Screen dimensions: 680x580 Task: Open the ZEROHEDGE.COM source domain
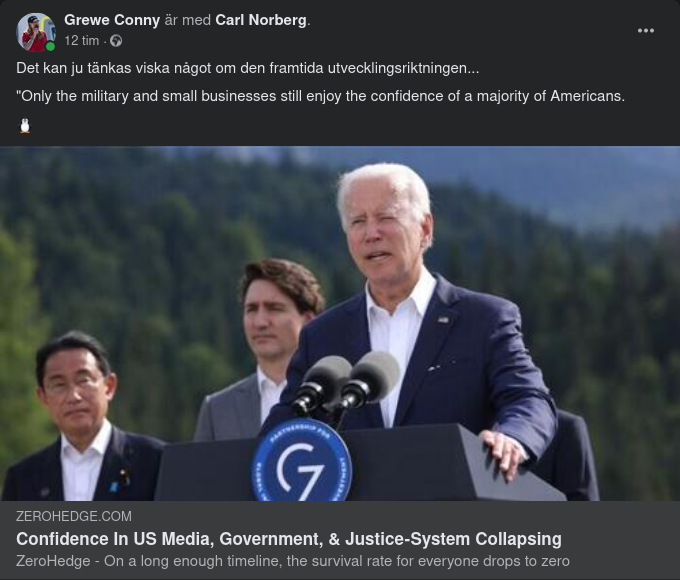[x=74, y=516]
